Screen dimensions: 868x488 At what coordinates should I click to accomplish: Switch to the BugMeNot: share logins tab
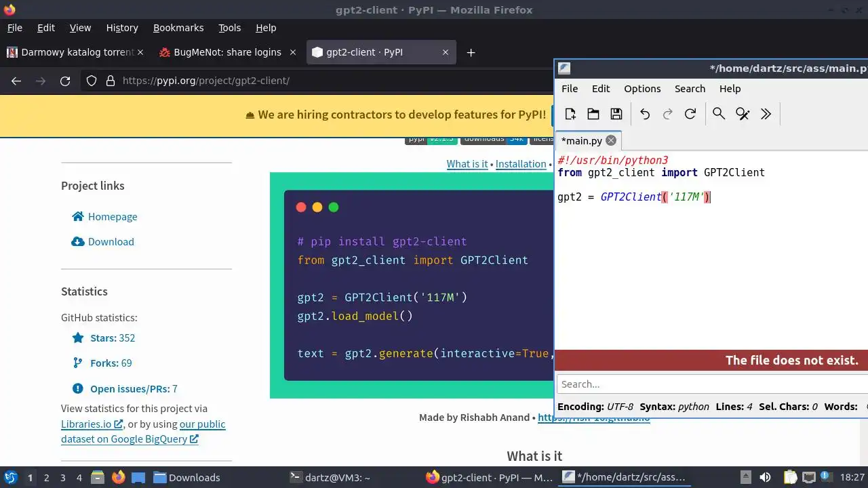tap(226, 52)
